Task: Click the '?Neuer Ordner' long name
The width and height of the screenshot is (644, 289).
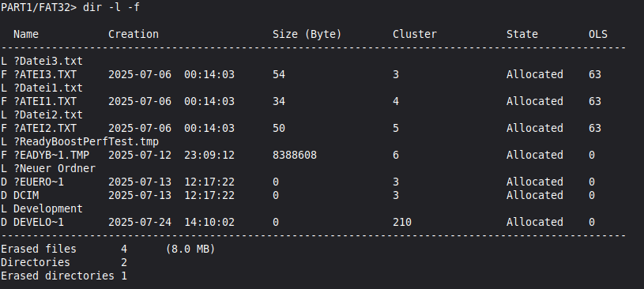Action: point(55,168)
